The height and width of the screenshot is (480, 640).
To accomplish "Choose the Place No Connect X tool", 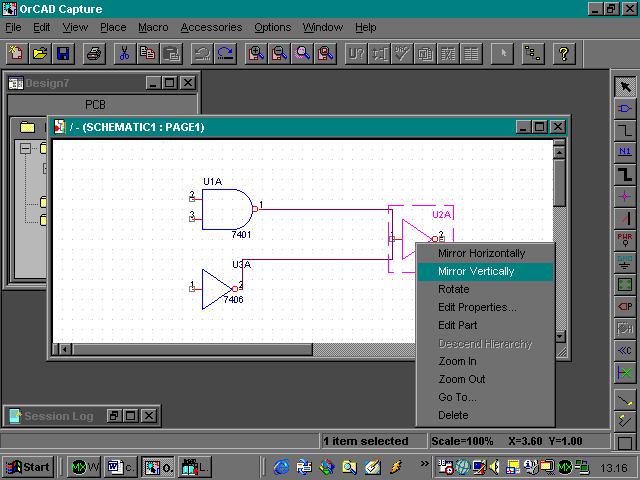I will pyautogui.click(x=625, y=372).
